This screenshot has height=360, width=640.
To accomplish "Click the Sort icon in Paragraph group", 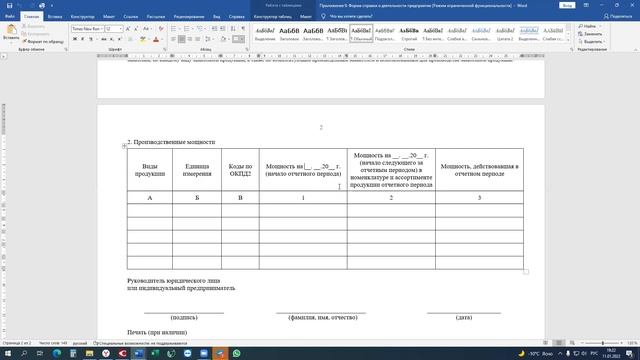I will pyautogui.click(x=233, y=29).
